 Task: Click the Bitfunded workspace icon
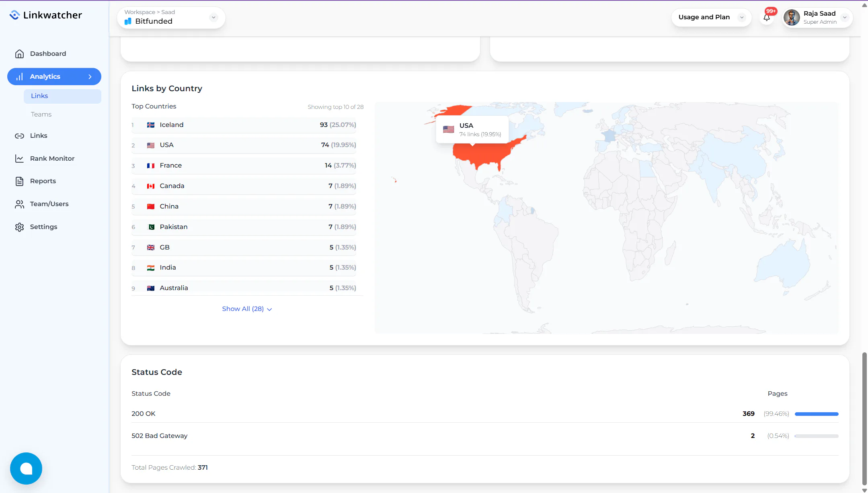pos(128,21)
